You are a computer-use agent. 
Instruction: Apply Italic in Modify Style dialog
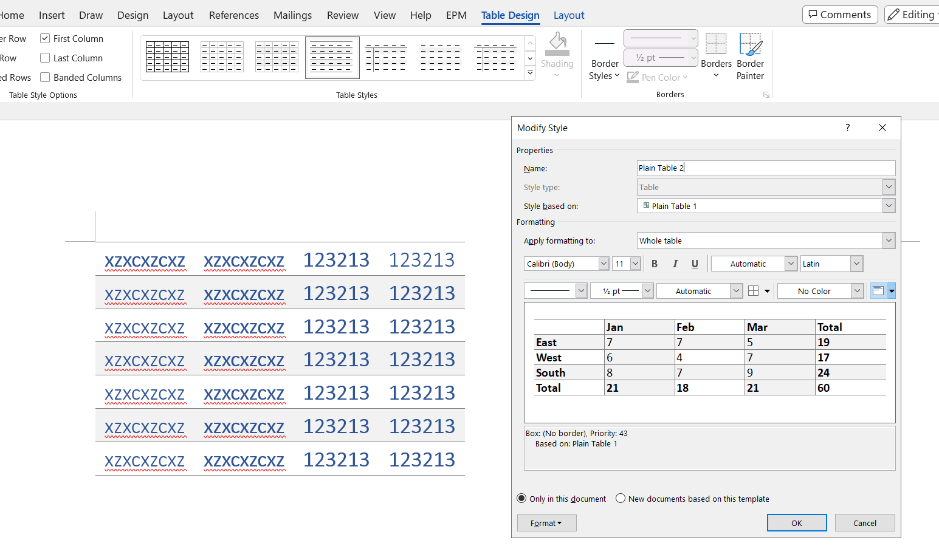pos(675,264)
